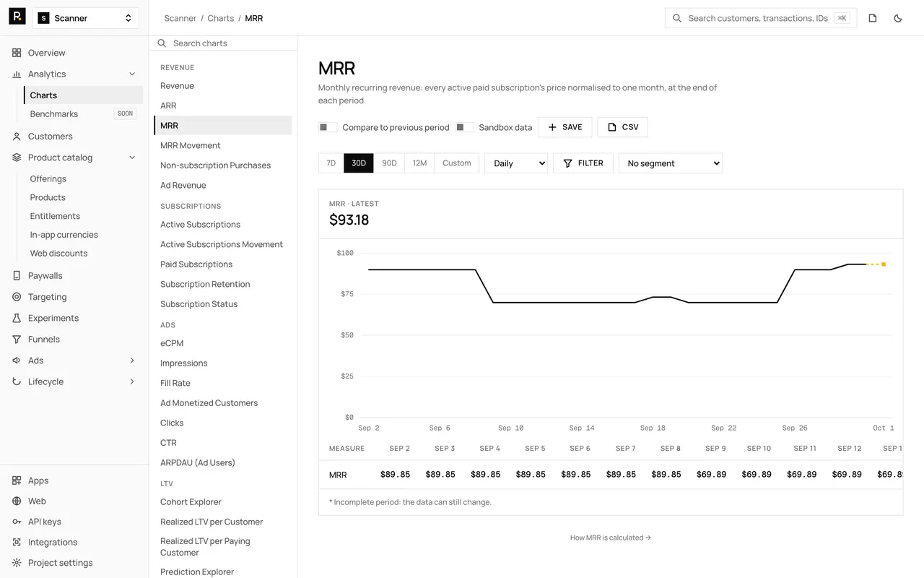This screenshot has height=578, width=924.
Task: Click the Apps grid icon
Action: click(17, 480)
